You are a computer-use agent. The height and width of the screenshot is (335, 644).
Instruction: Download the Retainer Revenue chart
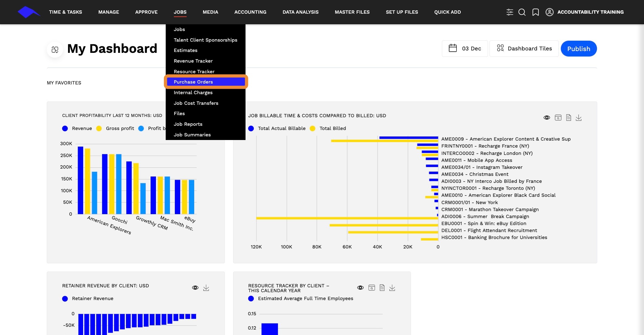pyautogui.click(x=206, y=288)
